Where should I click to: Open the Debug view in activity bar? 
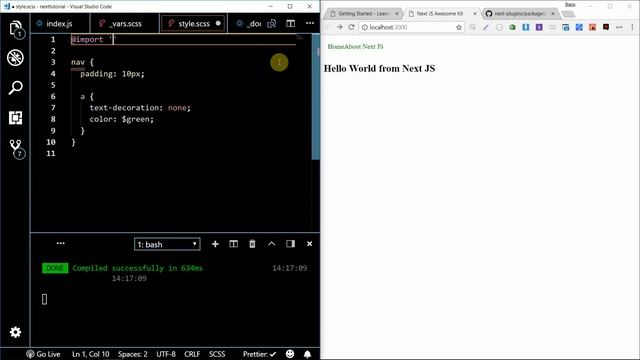[x=15, y=58]
